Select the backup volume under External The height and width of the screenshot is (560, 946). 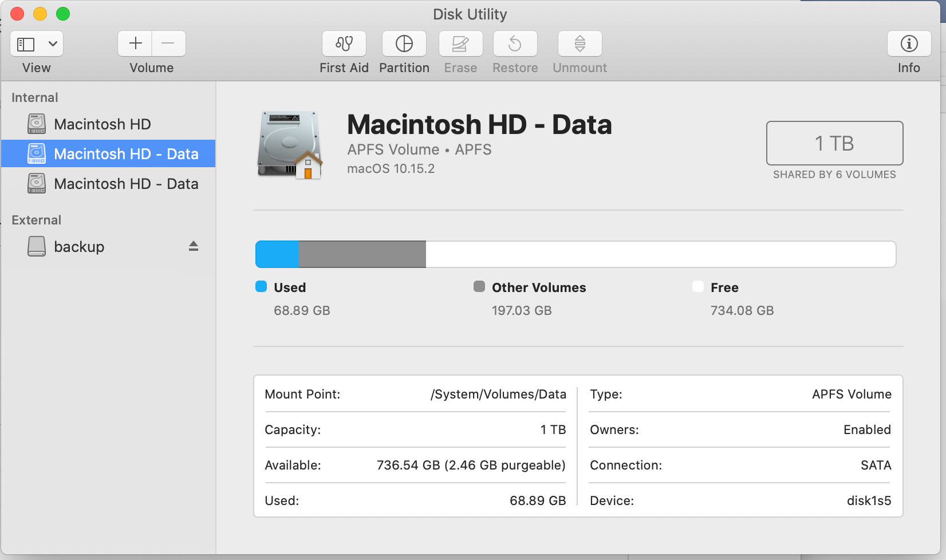tap(79, 246)
